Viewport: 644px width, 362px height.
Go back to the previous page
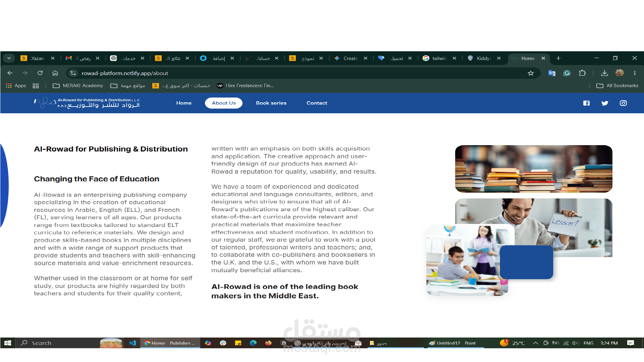(x=10, y=73)
